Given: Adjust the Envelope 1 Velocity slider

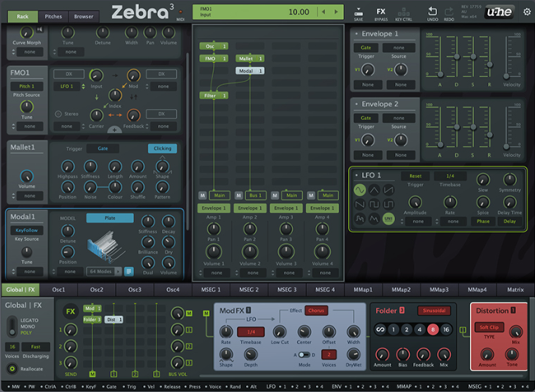Looking at the screenshot, I should [506, 76].
